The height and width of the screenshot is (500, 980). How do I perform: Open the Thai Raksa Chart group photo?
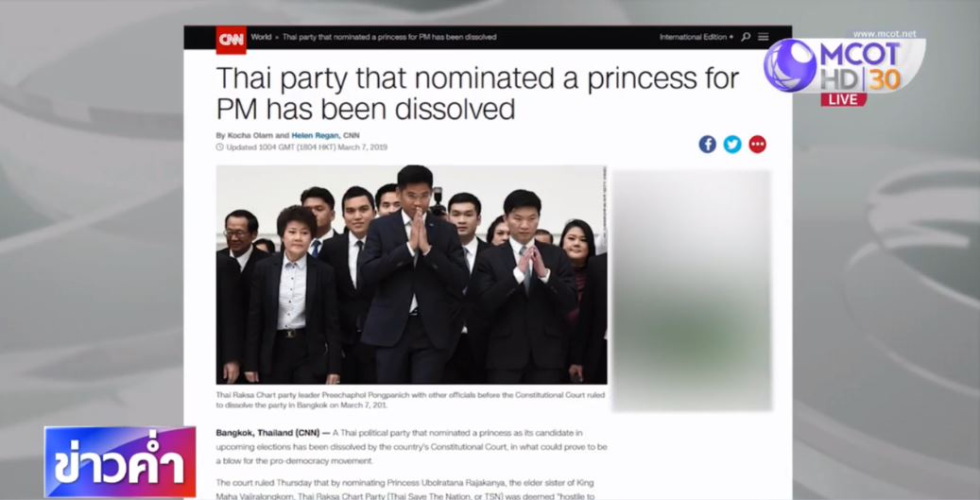click(411, 274)
